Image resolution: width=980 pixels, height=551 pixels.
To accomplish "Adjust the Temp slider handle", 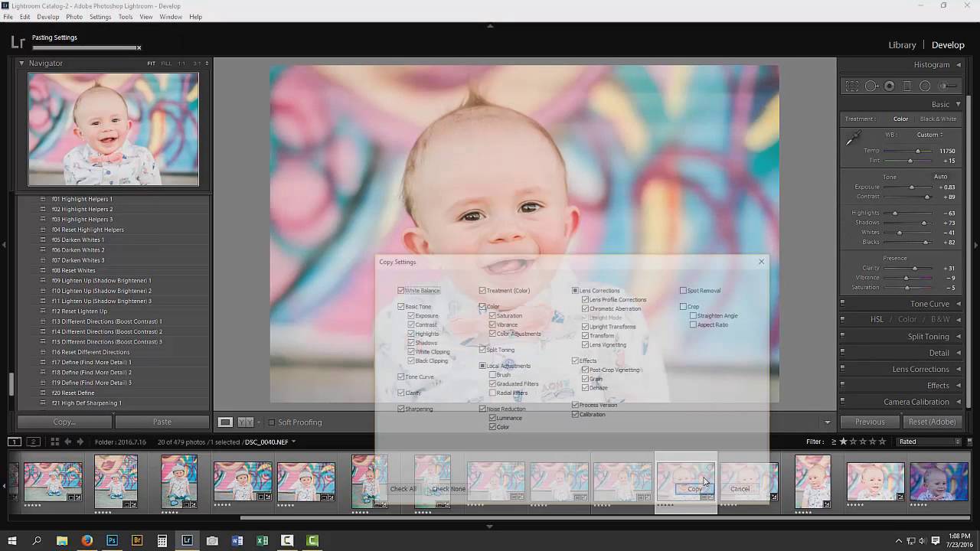I will point(917,151).
